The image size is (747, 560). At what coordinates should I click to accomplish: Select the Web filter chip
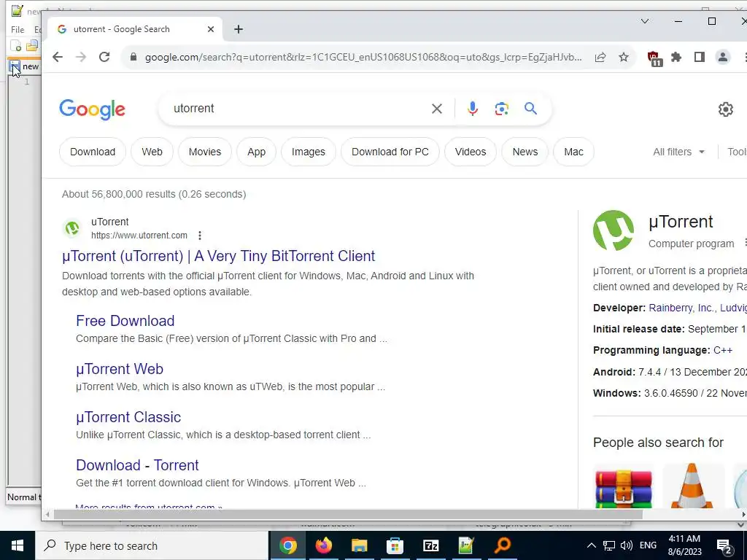(152, 152)
